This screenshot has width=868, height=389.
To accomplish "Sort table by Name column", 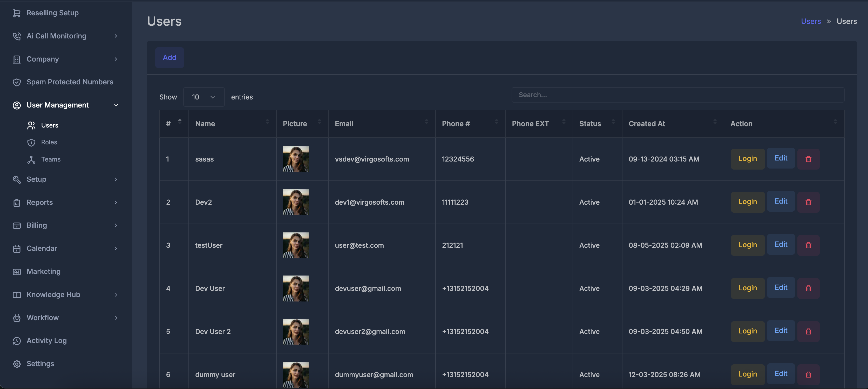I will click(233, 124).
